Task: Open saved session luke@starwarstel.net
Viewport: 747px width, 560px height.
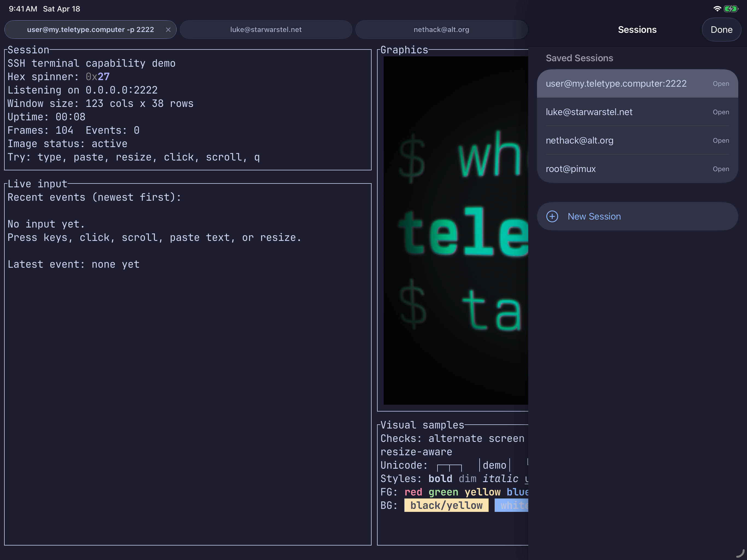Action: tap(637, 112)
